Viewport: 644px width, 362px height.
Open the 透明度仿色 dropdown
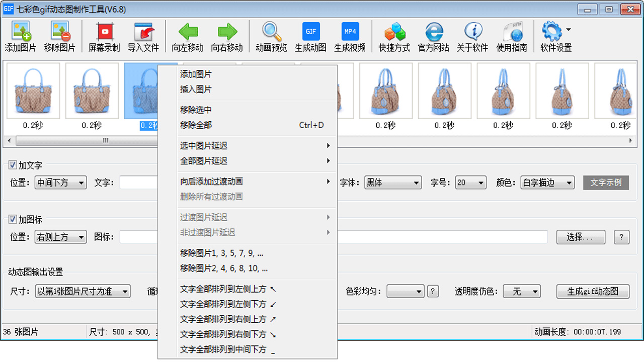pos(522,291)
